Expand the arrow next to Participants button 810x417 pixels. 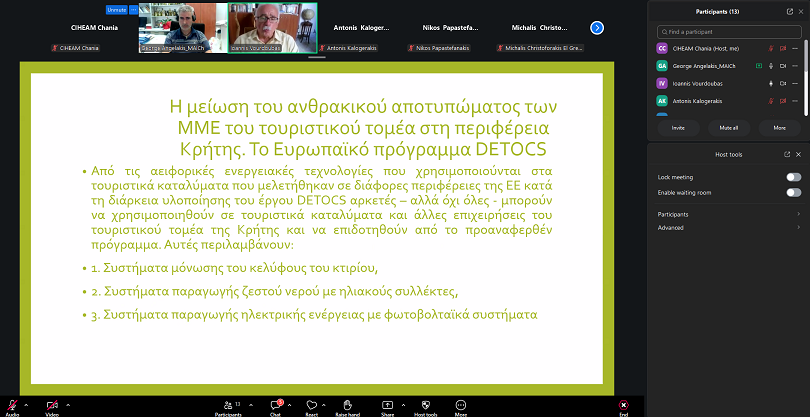tap(251, 405)
